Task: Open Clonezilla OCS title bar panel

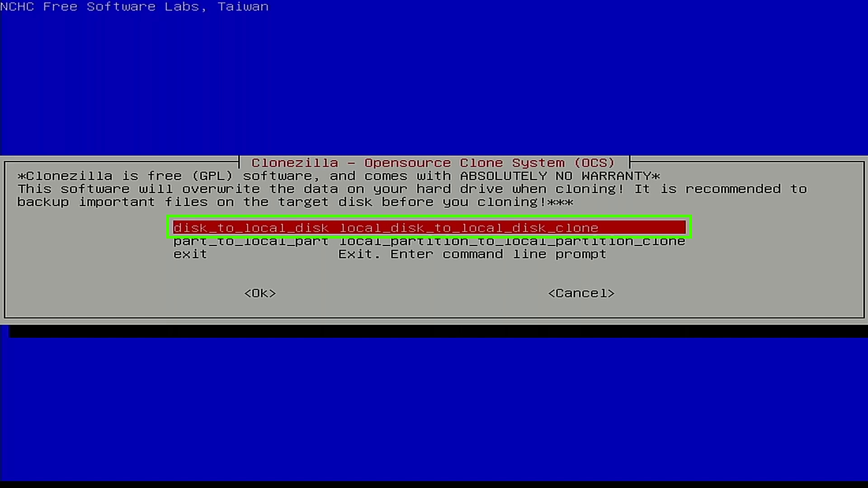Action: (x=434, y=163)
